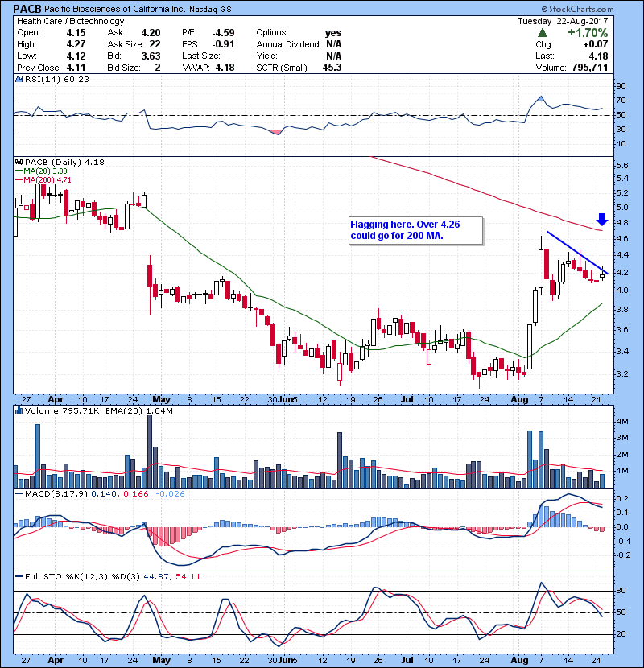
Task: Click the VWAP label in the quote table
Action: click(196, 68)
